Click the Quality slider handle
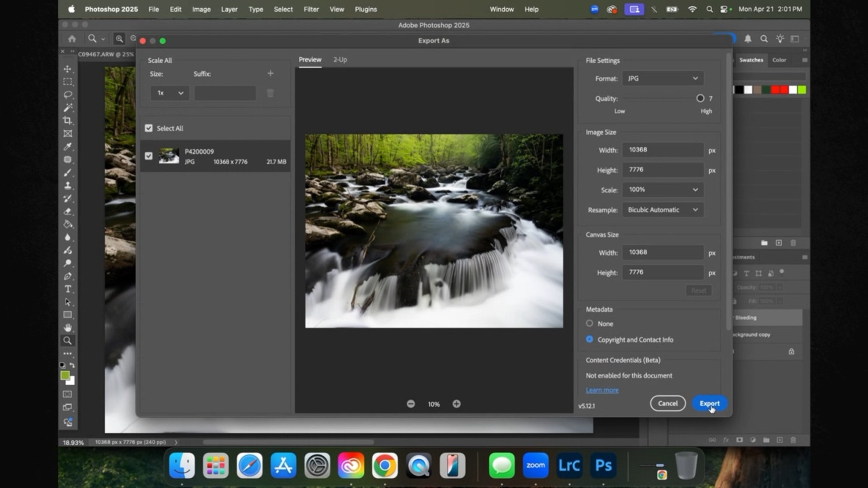The image size is (868, 488). click(x=700, y=98)
